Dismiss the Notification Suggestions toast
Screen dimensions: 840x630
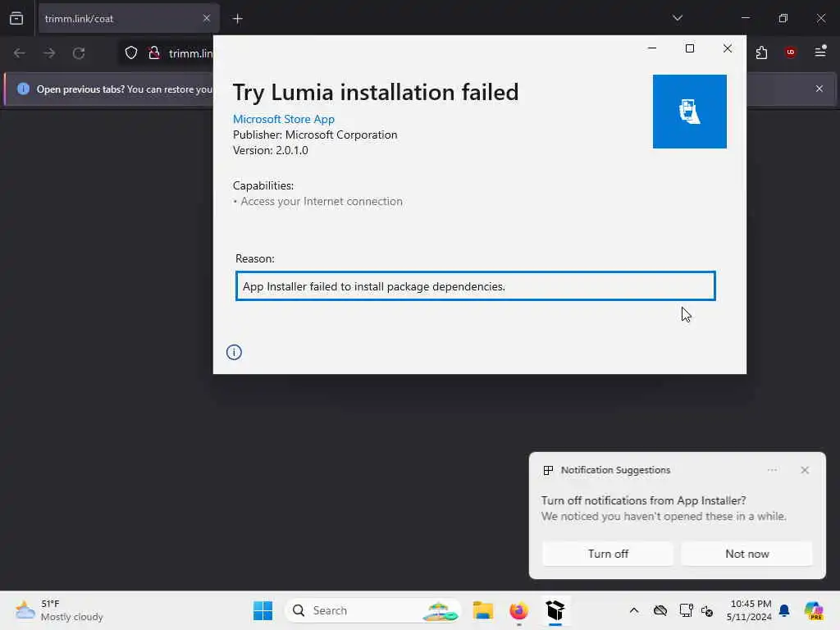click(x=805, y=470)
